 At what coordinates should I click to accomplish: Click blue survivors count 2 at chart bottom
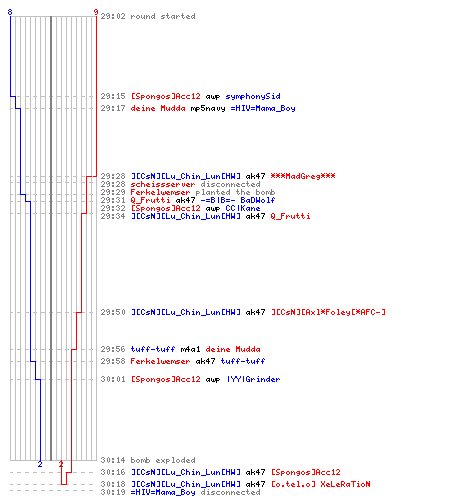[x=40, y=464]
